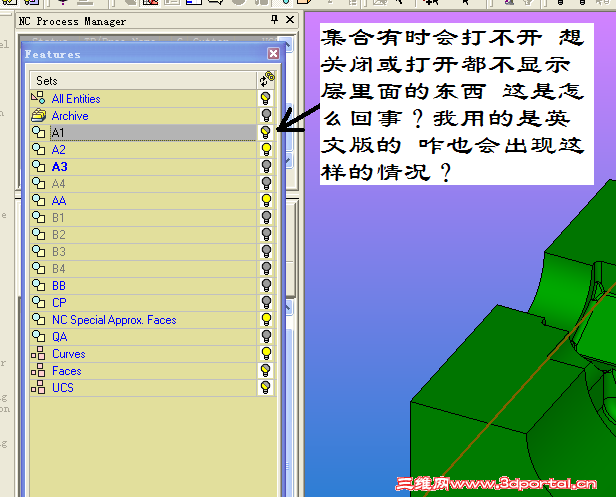616x497 pixels.
Task: Click the set icon beside B1
Action: [38, 217]
